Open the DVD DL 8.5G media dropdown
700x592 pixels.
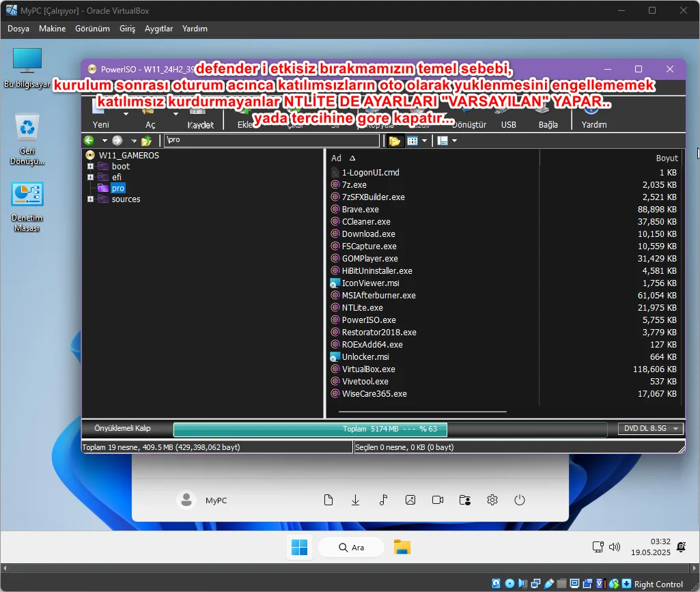tap(651, 429)
